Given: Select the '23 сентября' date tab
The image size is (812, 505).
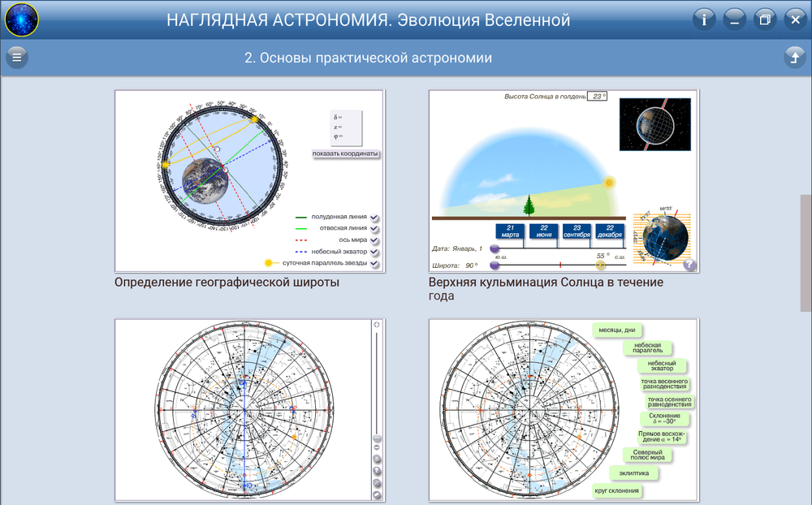Looking at the screenshot, I should click(577, 231).
